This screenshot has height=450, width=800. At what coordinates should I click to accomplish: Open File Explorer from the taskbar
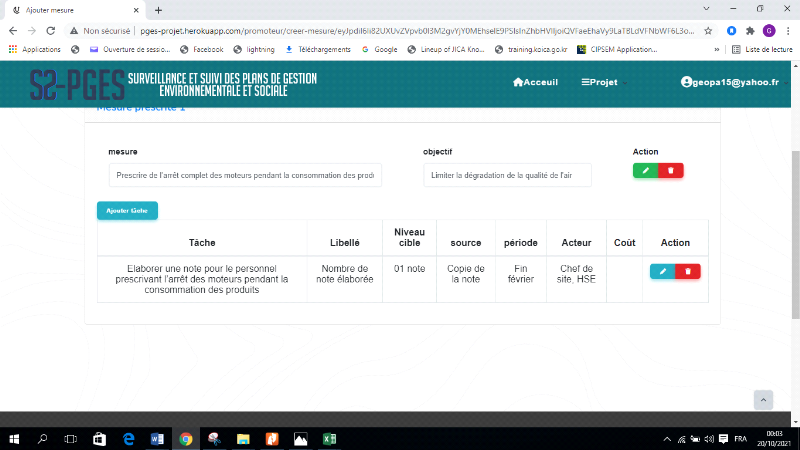[x=243, y=439]
